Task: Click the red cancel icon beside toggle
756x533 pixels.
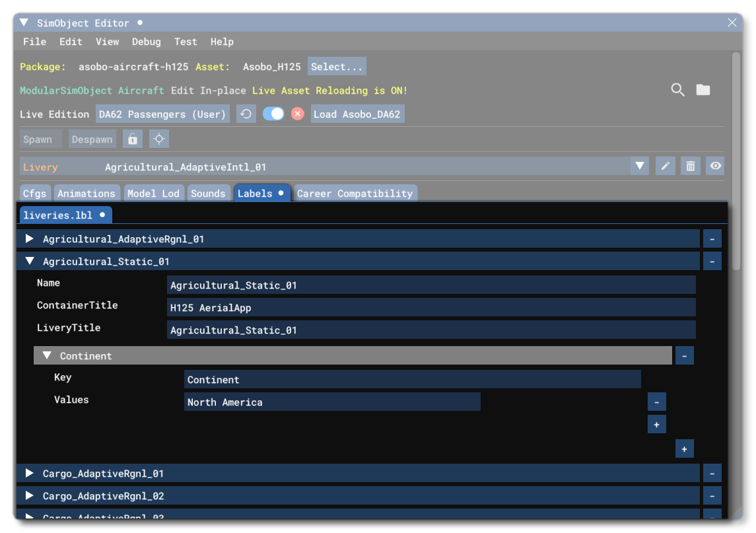Action: [x=298, y=114]
